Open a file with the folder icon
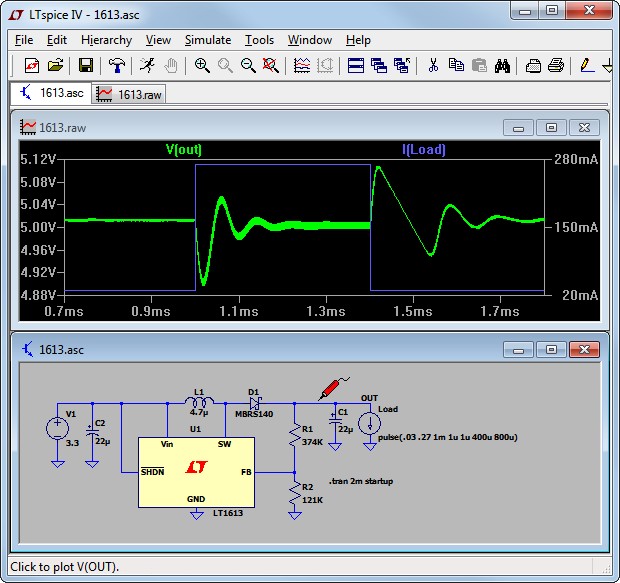Image resolution: width=620 pixels, height=583 pixels. tap(55, 65)
